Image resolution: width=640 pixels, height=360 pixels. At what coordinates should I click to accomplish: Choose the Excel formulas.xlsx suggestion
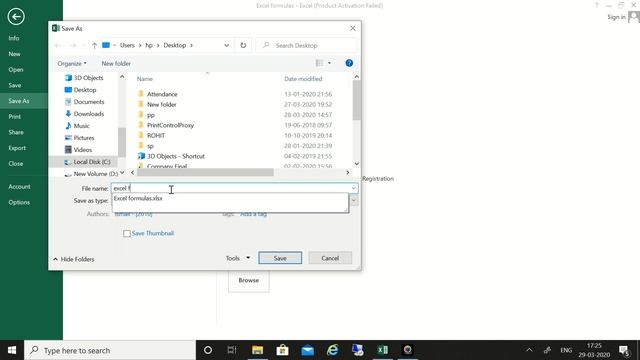(138, 198)
